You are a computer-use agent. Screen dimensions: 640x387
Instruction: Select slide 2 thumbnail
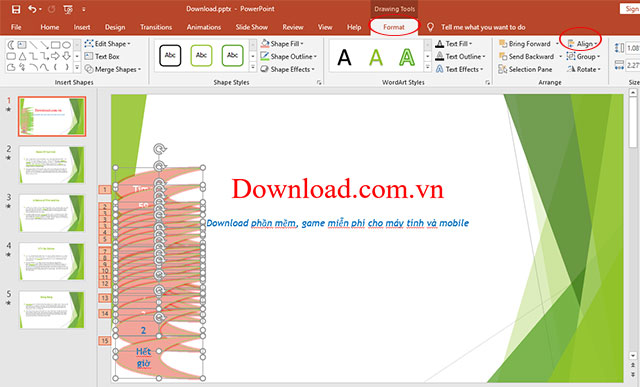pyautogui.click(x=51, y=165)
